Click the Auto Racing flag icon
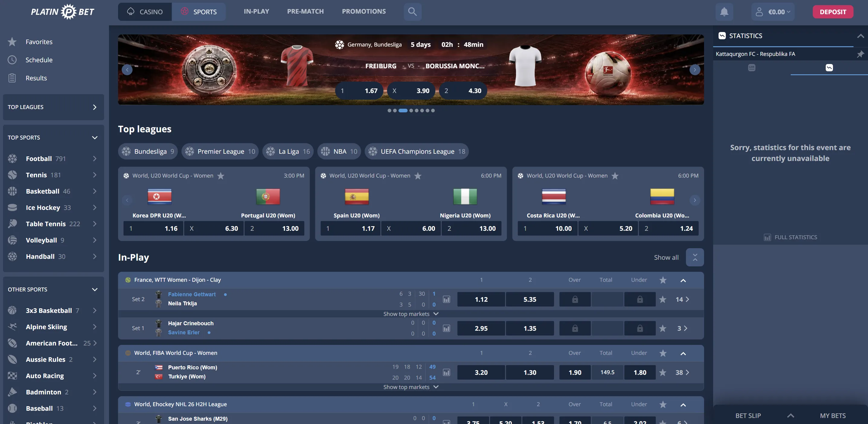This screenshot has height=424, width=868. tap(12, 375)
